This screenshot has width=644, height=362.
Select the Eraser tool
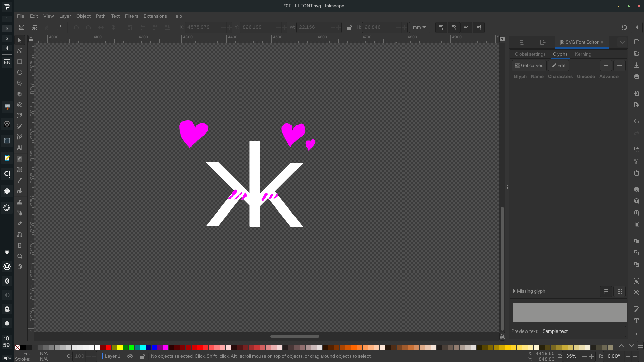20,224
